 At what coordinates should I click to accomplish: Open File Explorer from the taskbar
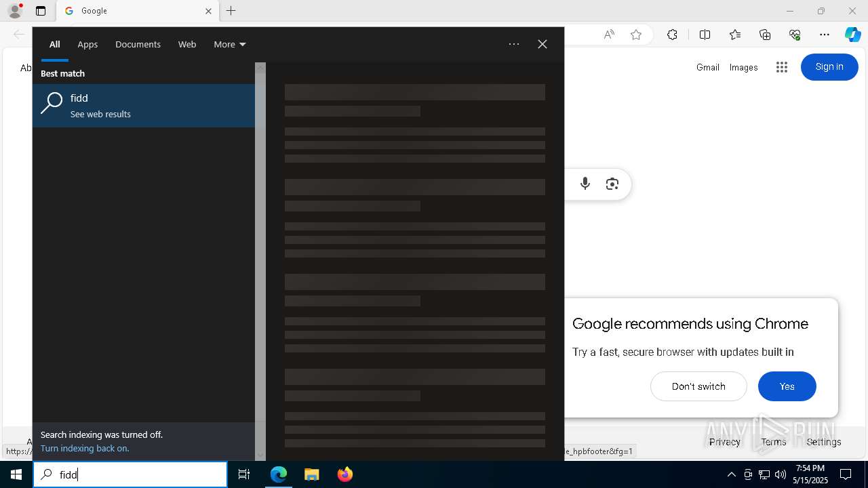[x=311, y=474]
